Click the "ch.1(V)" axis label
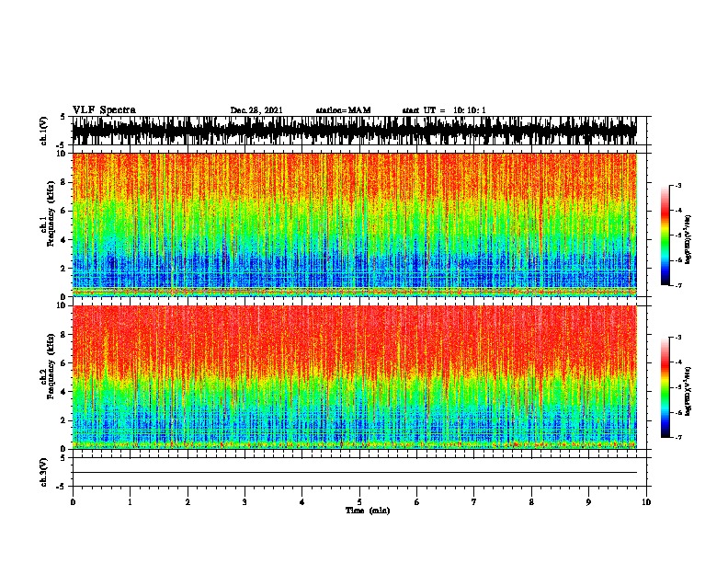728x563 pixels. (43, 131)
